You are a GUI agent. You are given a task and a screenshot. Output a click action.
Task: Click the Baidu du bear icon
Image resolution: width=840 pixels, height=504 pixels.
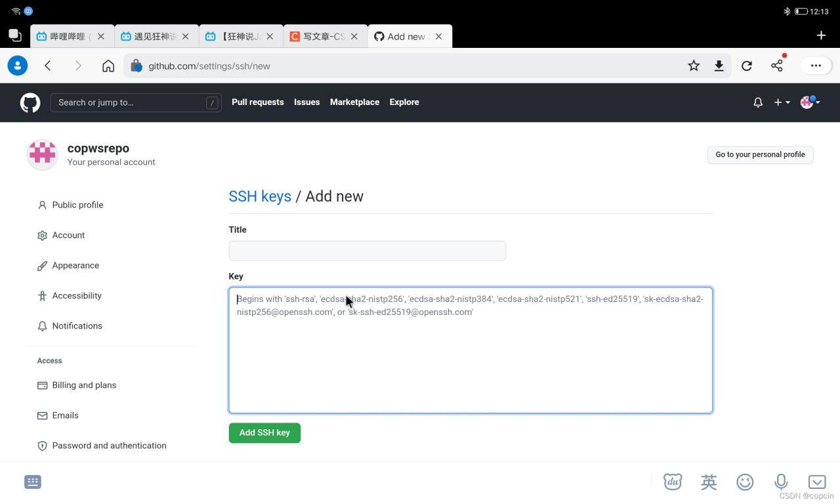click(673, 482)
